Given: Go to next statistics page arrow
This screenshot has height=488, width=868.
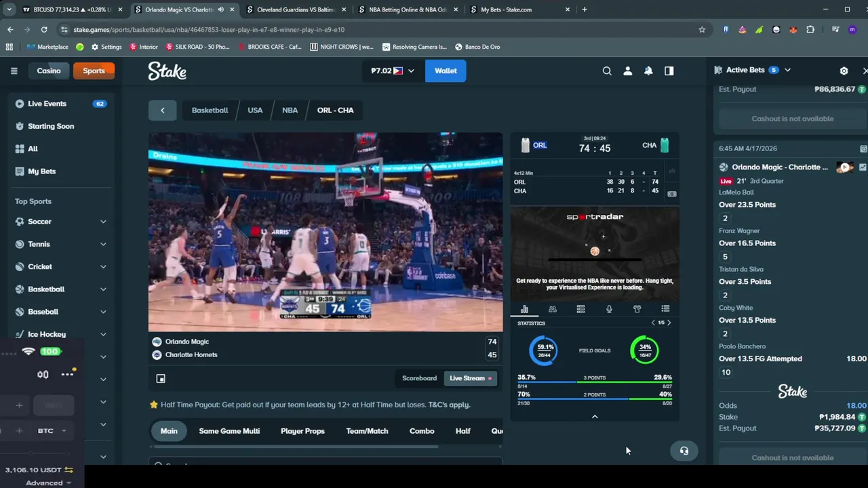Looking at the screenshot, I should click(669, 323).
